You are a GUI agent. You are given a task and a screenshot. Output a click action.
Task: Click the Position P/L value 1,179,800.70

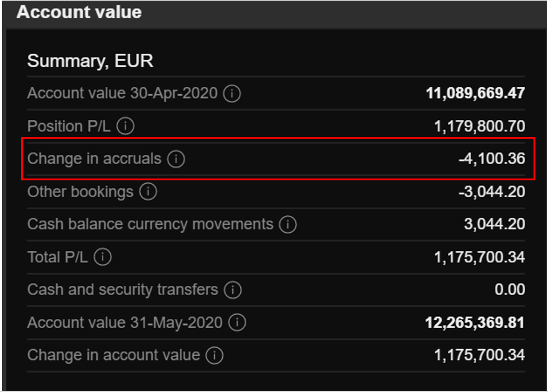coord(479,127)
